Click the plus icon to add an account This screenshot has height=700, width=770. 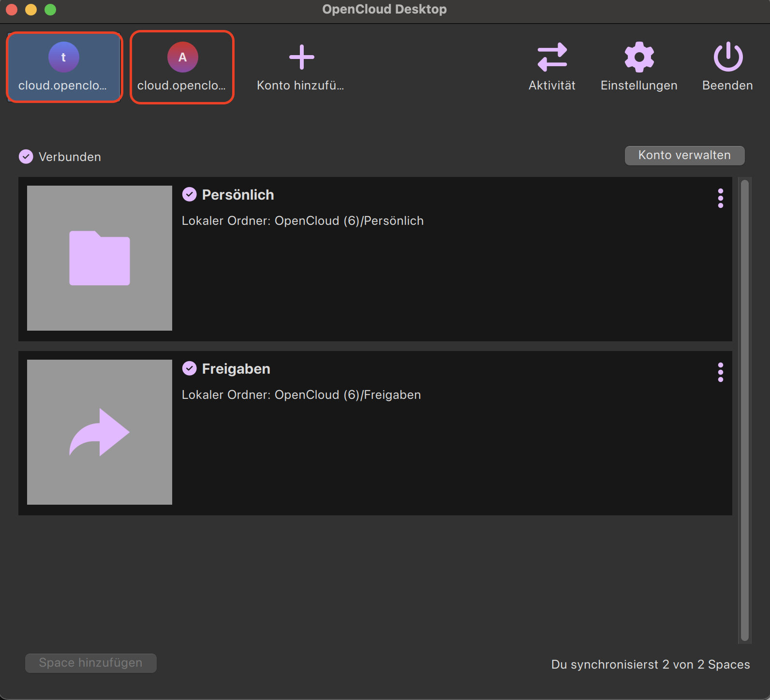(301, 57)
